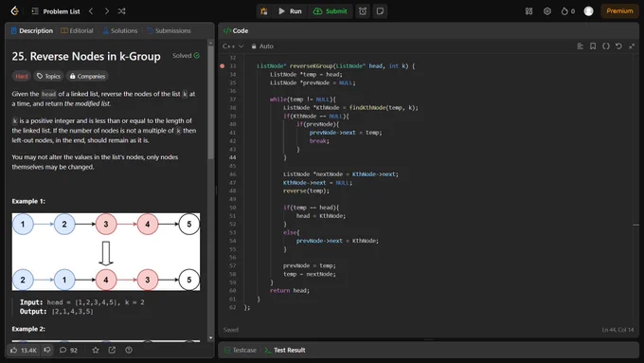Toggle the breakpoint on line 33
Screen dimensions: 644x363
point(223,65)
